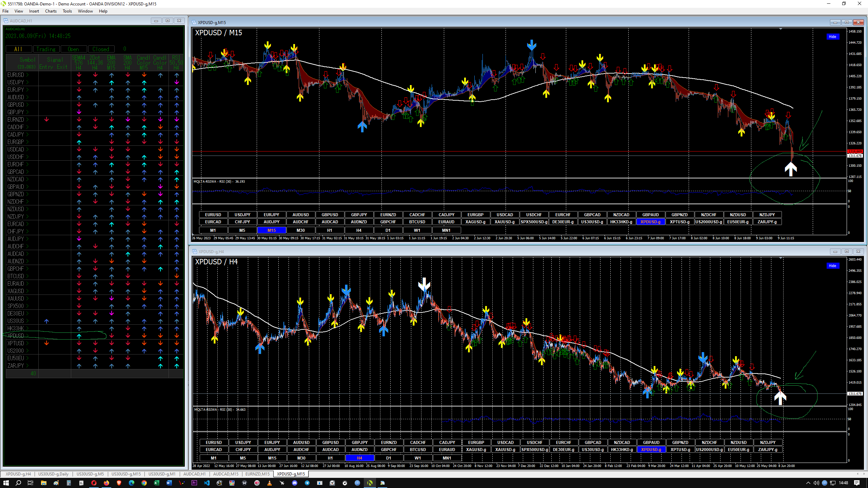Expand the EURUSD row chevron
868x488 pixels.
(x=27, y=75)
